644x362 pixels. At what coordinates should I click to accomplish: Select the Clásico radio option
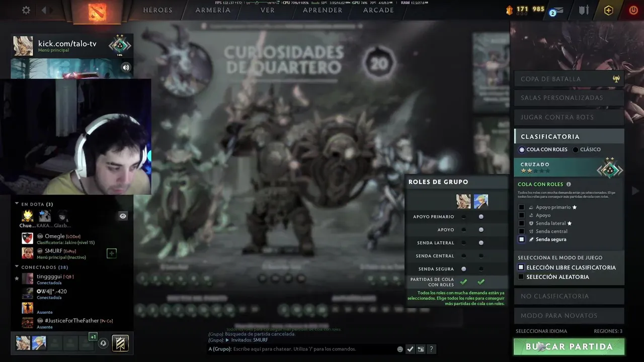576,149
